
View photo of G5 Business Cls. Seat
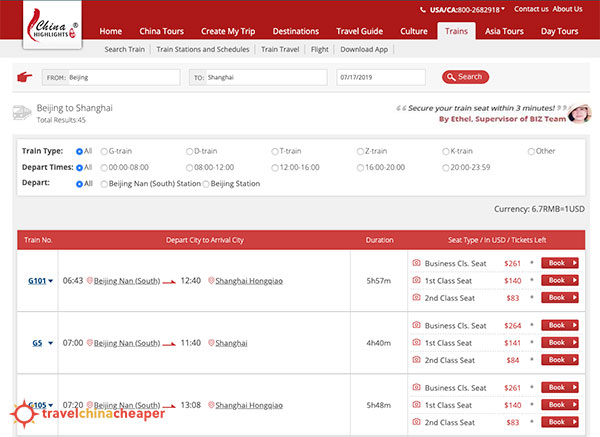[x=416, y=325]
